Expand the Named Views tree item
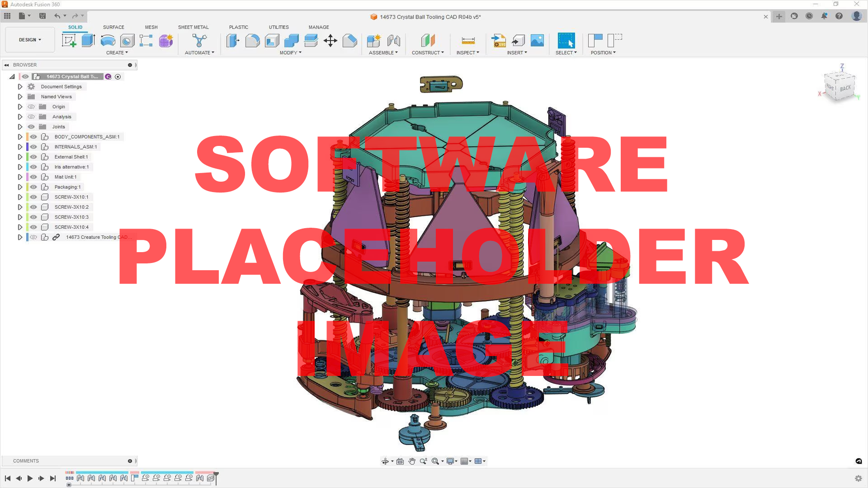 pyautogui.click(x=20, y=96)
